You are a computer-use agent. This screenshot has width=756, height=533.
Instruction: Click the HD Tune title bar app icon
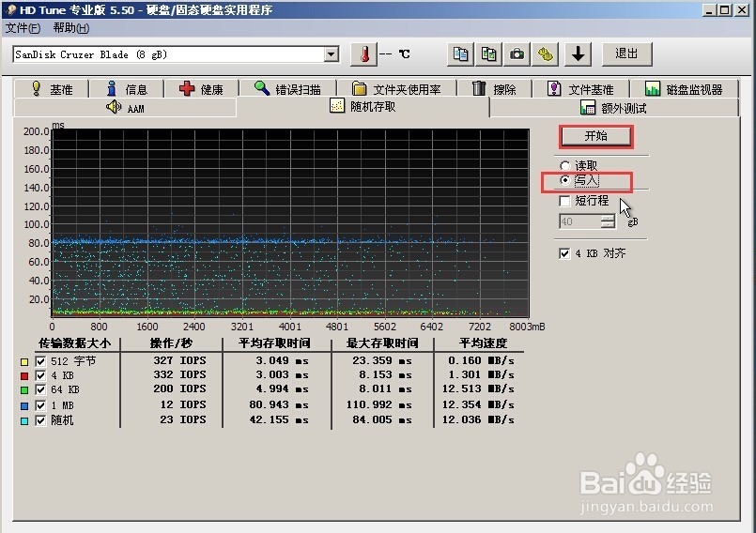[x=11, y=9]
